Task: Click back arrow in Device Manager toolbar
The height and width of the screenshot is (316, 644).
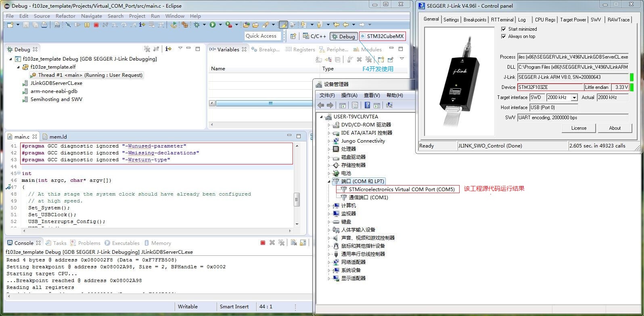Action: (321, 105)
